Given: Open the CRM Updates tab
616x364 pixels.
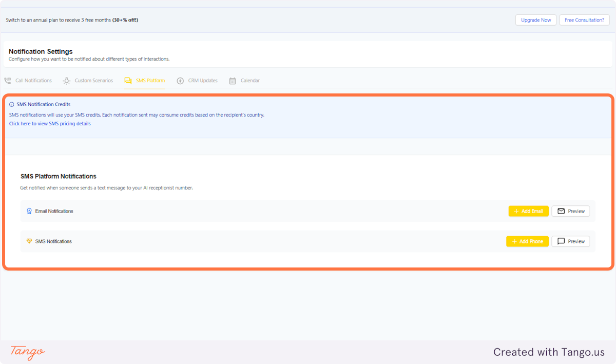Looking at the screenshot, I should coord(203,81).
